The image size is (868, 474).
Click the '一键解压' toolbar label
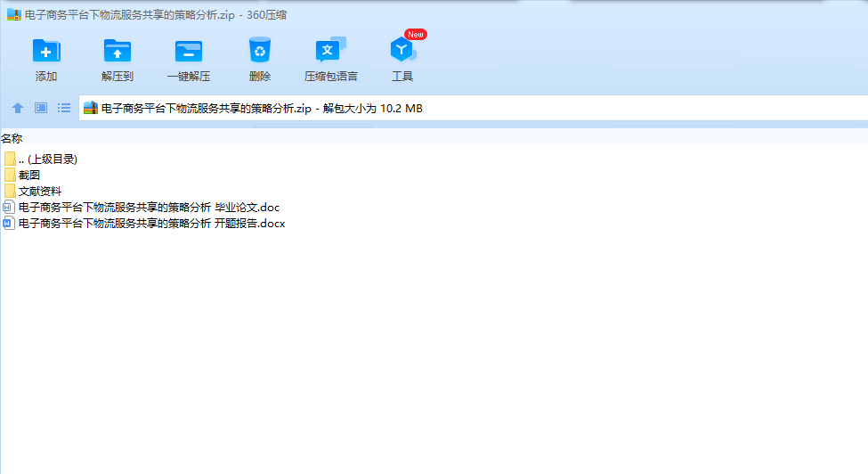point(189,77)
